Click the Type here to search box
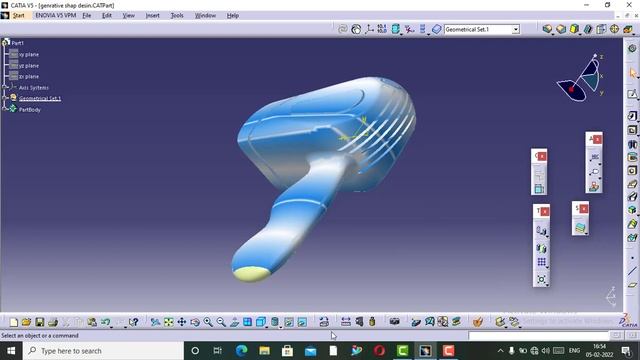The image size is (640, 360). (103, 351)
